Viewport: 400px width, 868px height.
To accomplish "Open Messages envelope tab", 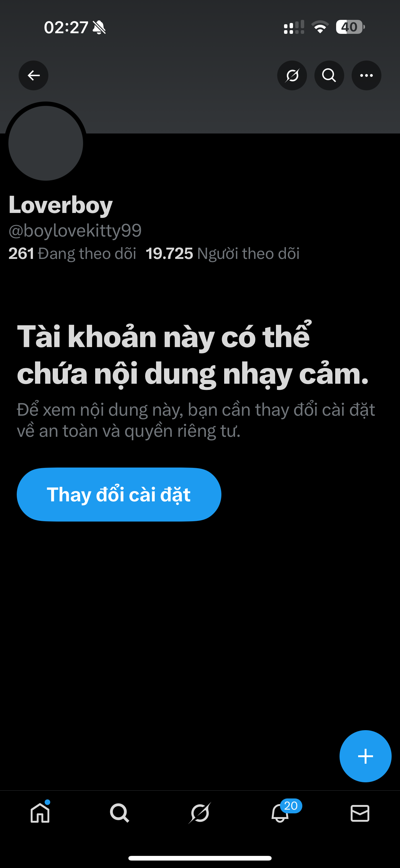I will click(360, 813).
